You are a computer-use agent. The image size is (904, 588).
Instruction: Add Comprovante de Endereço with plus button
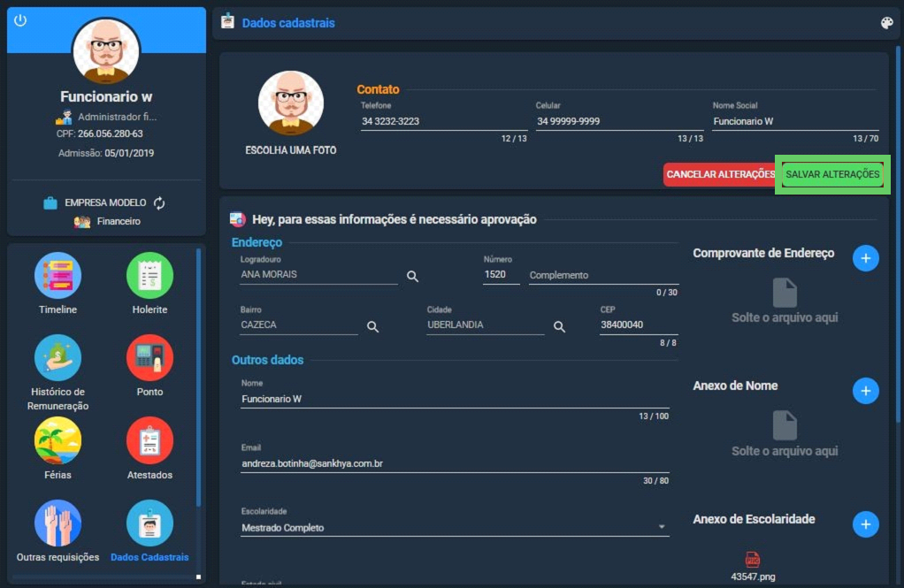[865, 258]
